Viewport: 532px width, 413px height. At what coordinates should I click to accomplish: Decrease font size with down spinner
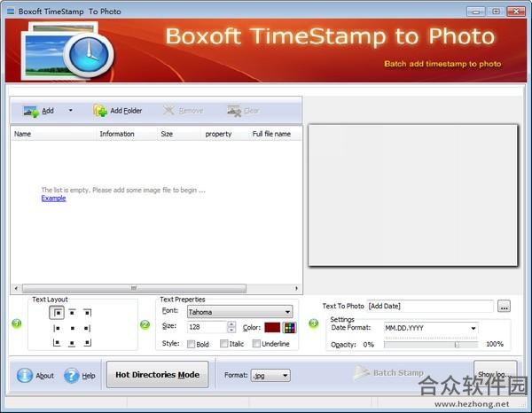click(x=231, y=331)
